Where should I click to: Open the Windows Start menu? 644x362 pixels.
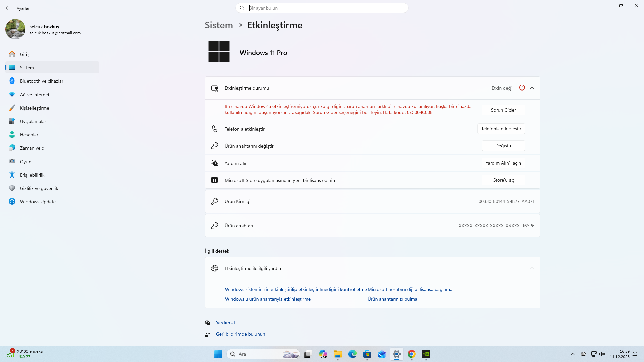point(218,354)
